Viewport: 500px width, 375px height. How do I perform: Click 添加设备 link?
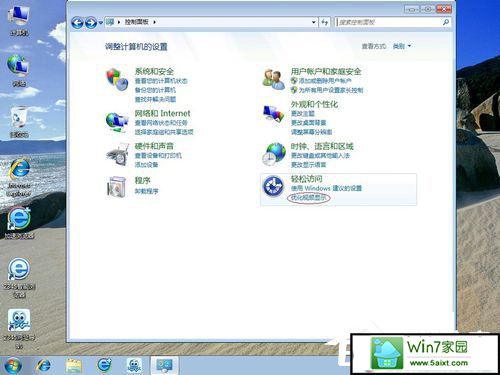[x=146, y=165]
